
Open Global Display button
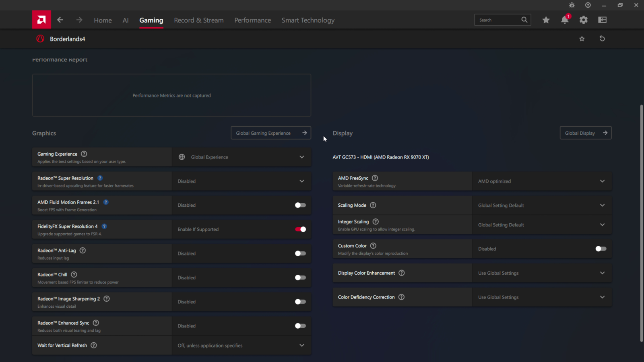[586, 133]
